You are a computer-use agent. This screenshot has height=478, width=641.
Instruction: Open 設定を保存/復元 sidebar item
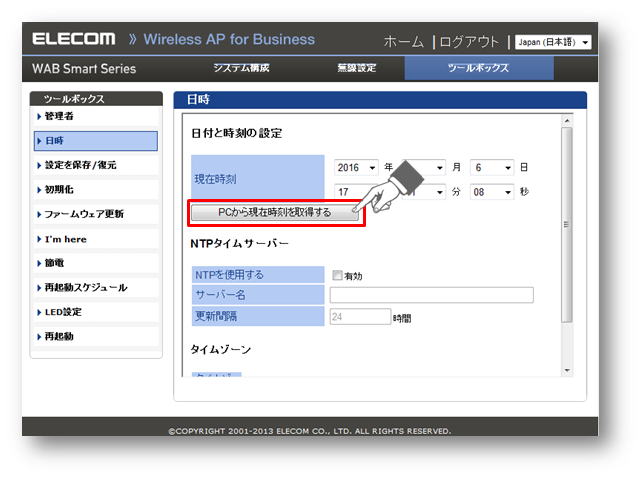tap(96, 165)
